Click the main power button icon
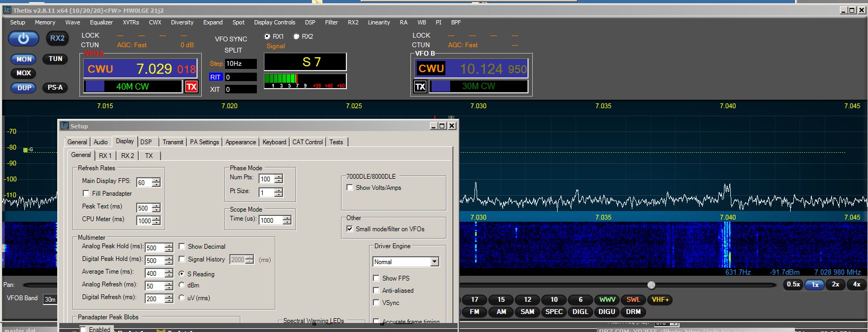The image size is (868, 332). point(23,39)
